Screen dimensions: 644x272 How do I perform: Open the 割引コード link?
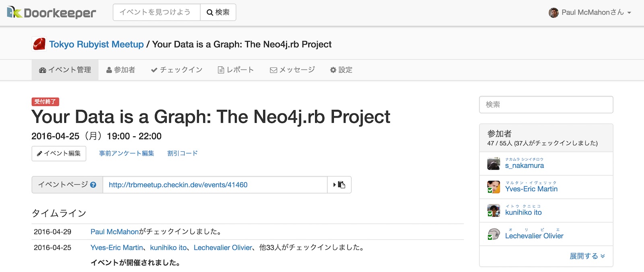pyautogui.click(x=183, y=153)
